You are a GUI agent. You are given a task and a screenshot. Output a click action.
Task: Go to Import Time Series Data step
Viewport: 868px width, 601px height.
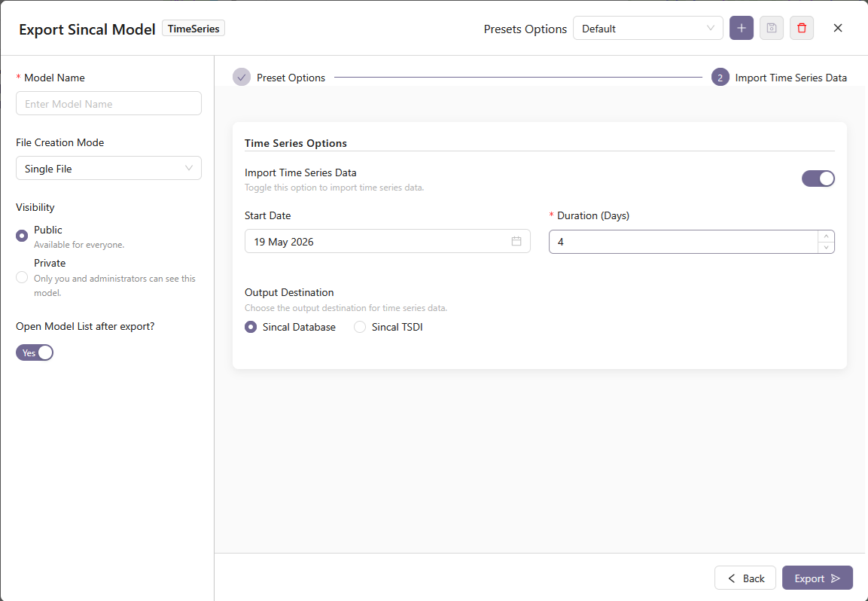(779, 78)
